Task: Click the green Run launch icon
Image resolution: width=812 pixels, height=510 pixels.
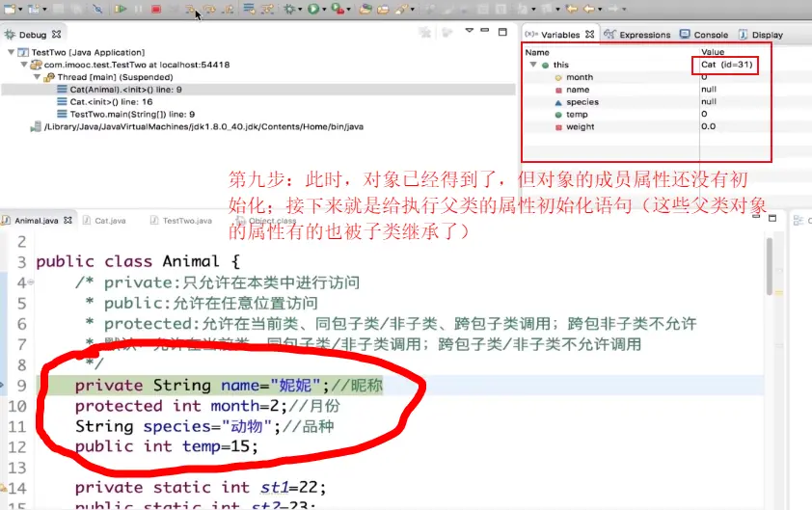Action: coord(313,9)
